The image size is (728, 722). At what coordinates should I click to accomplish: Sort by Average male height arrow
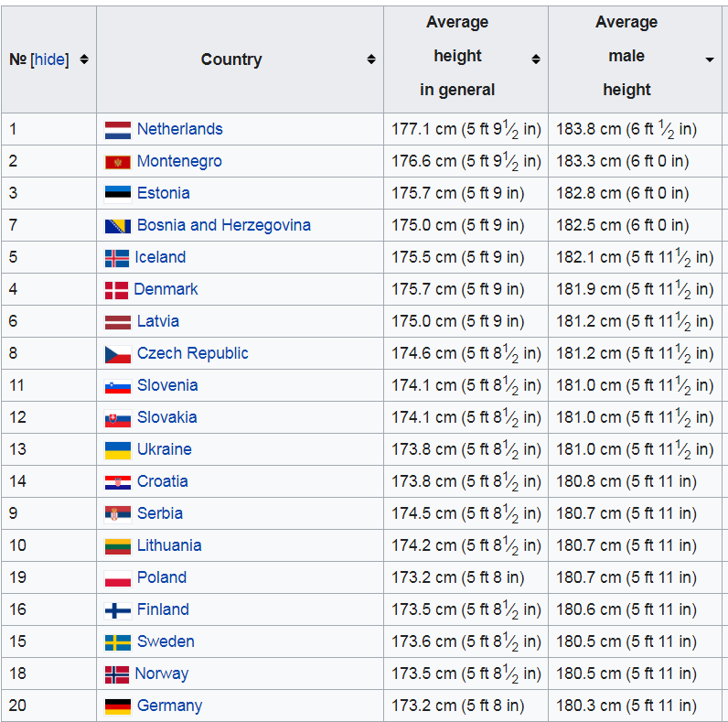pos(709,60)
